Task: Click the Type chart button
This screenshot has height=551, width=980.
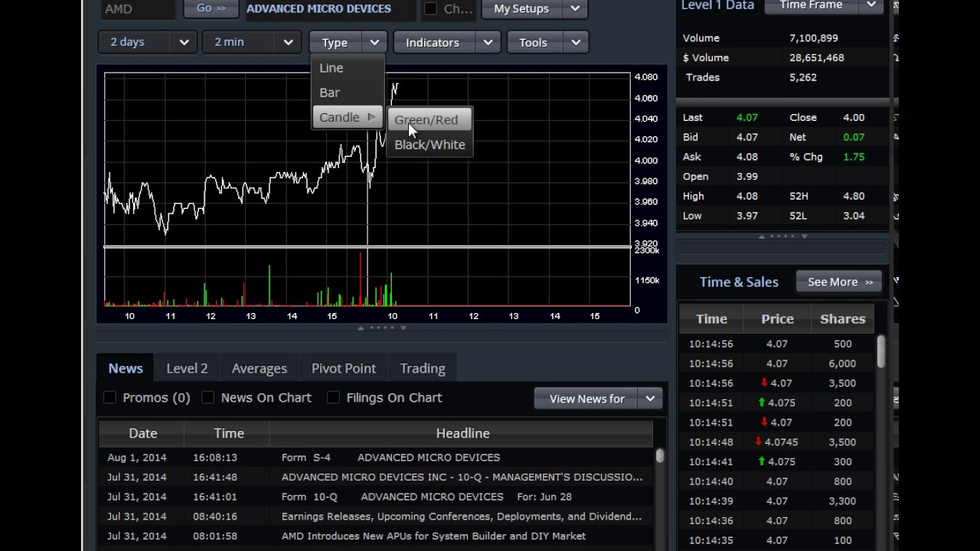Action: (x=335, y=43)
